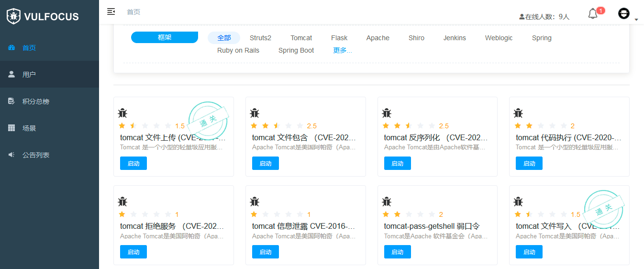Filter by Struts2 framework
Screen dimensions: 644x269
[x=260, y=38]
